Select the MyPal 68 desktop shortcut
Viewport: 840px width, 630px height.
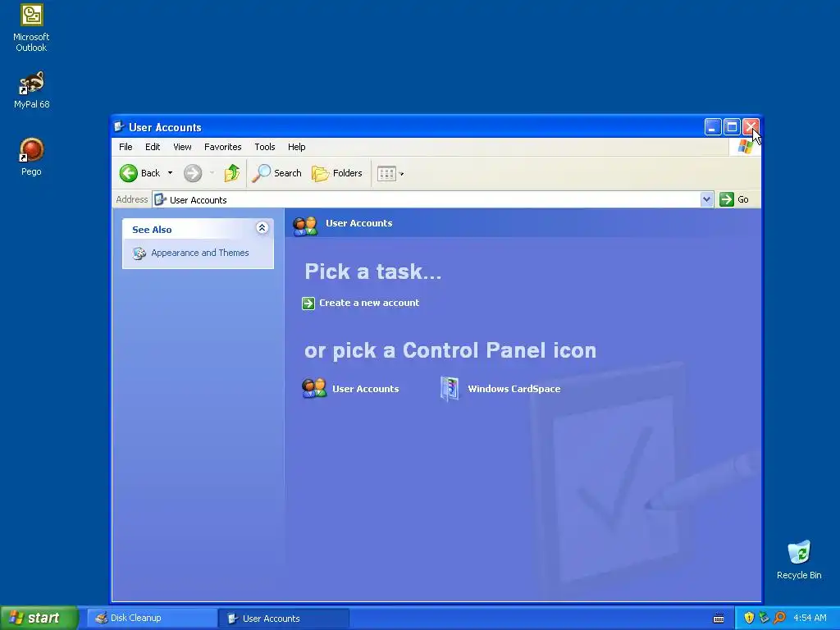tap(31, 89)
